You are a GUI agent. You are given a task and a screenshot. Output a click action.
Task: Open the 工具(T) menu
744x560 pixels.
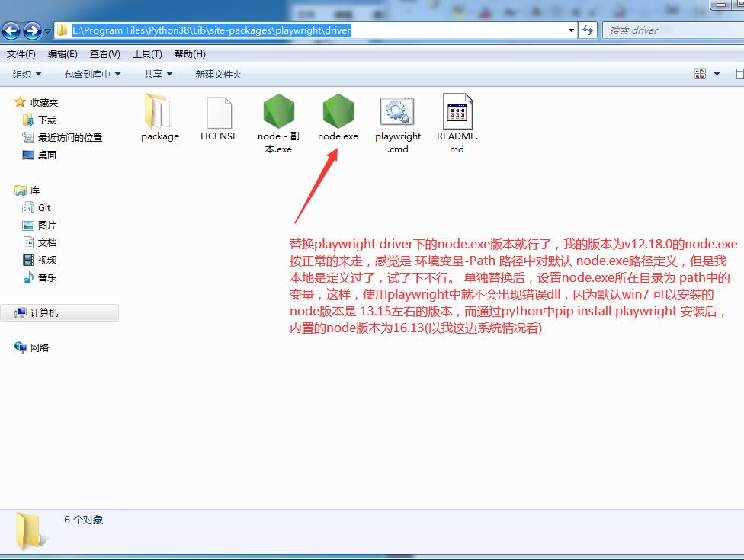click(147, 54)
